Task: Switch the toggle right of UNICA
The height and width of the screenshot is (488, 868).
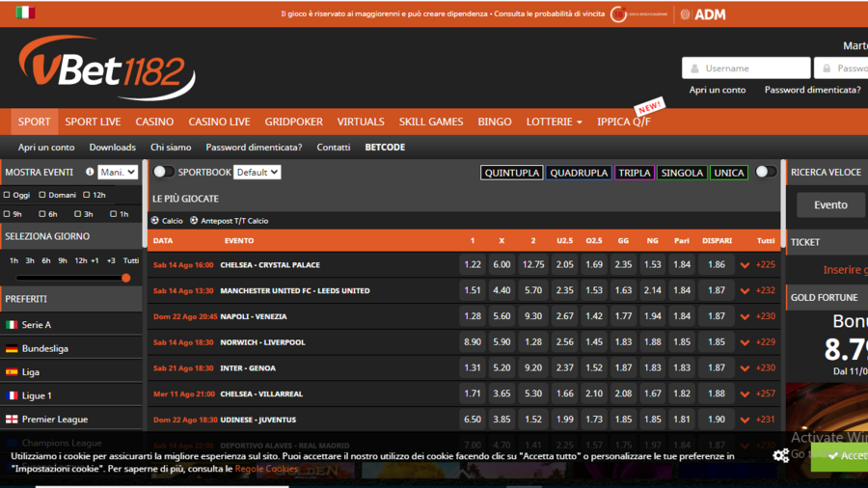Action: [x=766, y=172]
